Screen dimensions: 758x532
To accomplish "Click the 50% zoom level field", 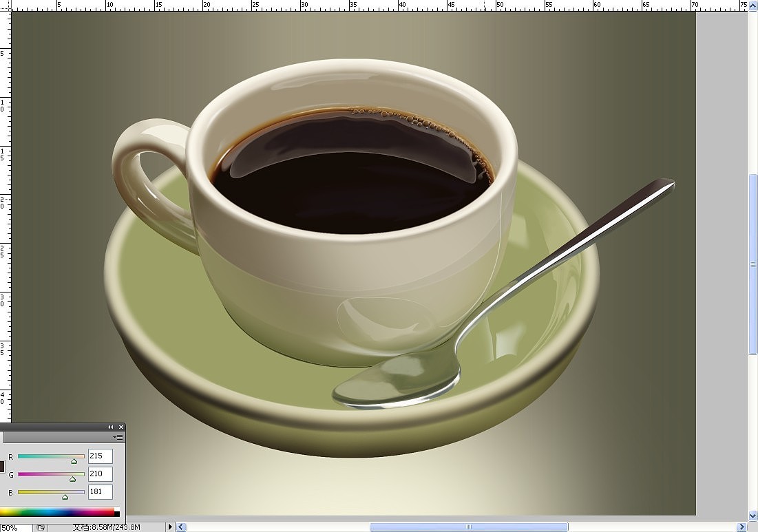I will point(15,528).
